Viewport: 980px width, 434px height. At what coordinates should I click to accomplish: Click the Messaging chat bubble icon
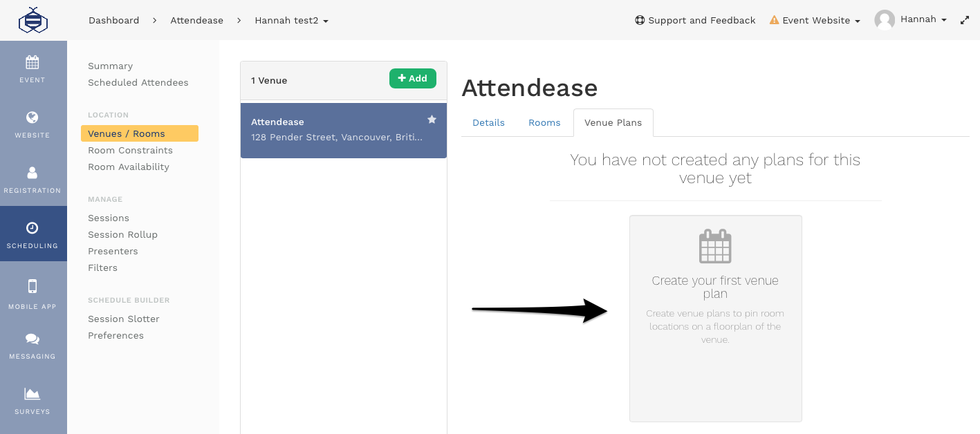33,339
